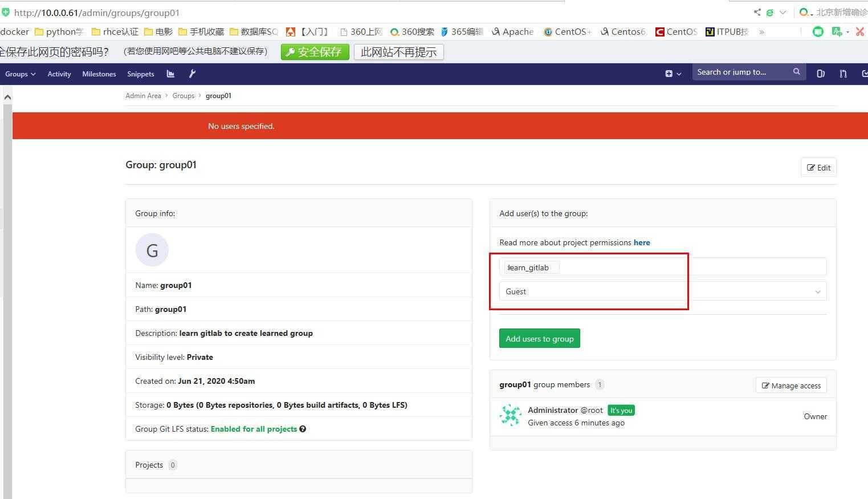Click the Edit group button
The image size is (868, 499).
pyautogui.click(x=818, y=168)
